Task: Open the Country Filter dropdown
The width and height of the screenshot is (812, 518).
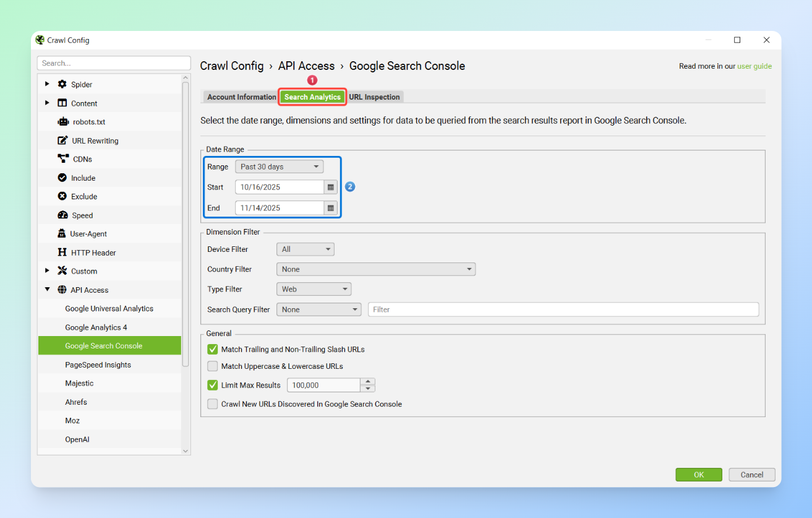Action: tap(375, 269)
